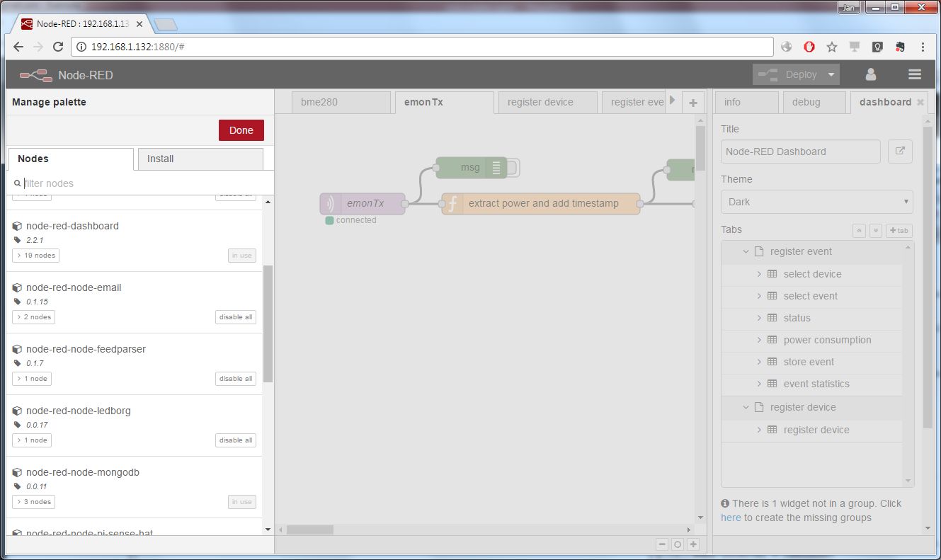941x560 pixels.
Task: Toggle the msg debug node output button
Action: click(x=514, y=168)
